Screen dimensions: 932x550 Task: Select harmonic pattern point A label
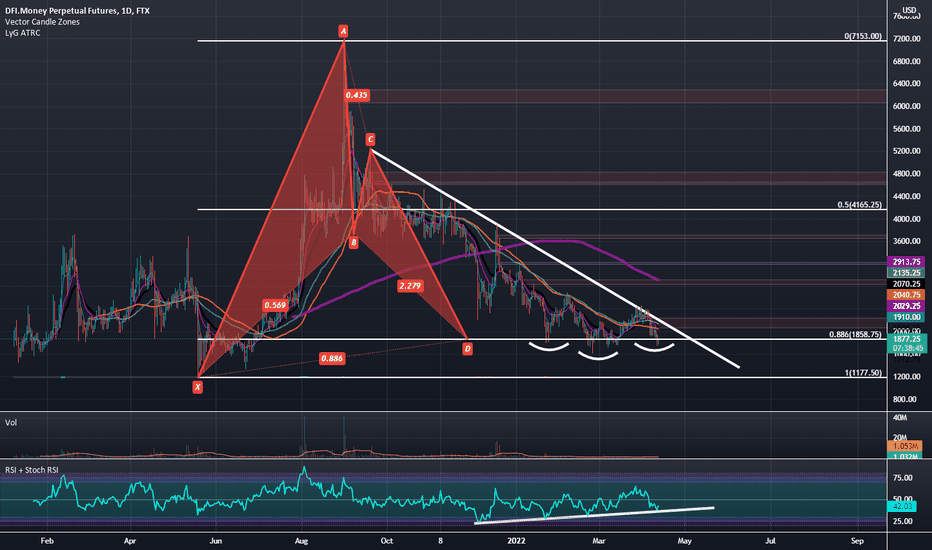[343, 31]
